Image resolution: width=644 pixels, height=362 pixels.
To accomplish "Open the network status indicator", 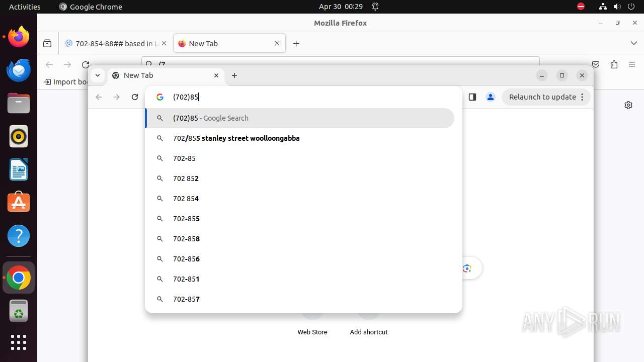I will click(603, 7).
